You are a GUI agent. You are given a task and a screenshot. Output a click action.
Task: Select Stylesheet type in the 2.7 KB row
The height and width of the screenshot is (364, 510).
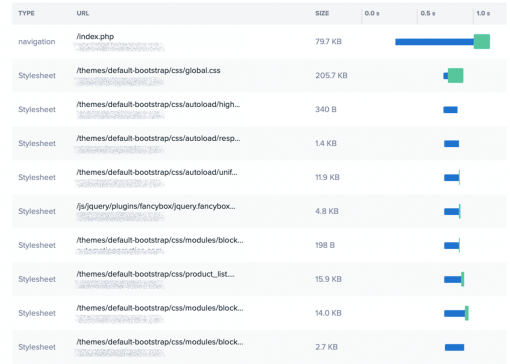[37, 347]
